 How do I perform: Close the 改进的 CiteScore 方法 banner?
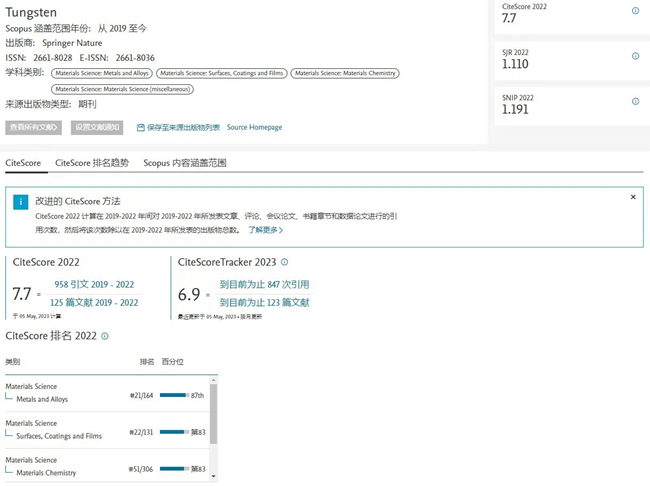[633, 197]
